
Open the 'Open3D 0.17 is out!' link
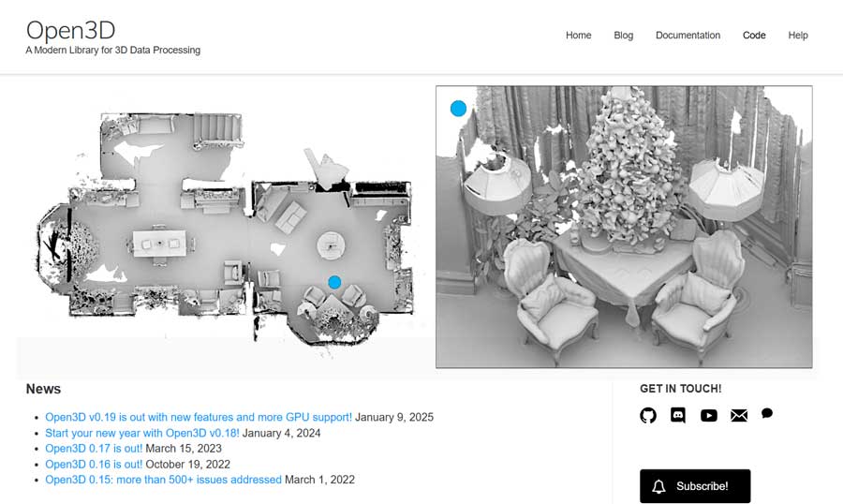coord(94,449)
